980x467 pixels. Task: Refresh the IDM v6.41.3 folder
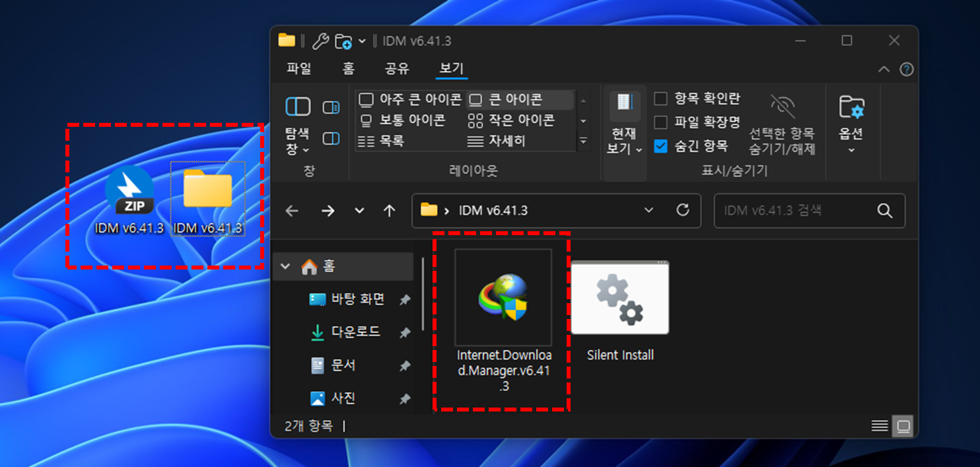pyautogui.click(x=683, y=210)
